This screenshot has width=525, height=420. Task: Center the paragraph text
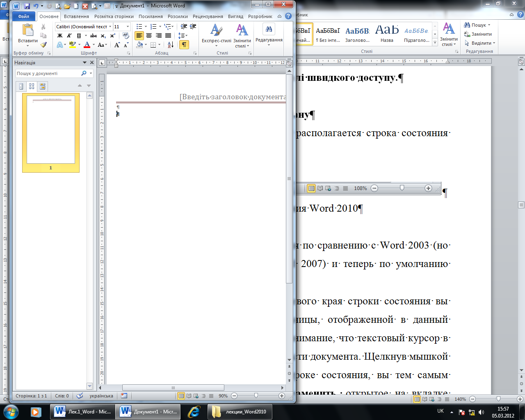[x=149, y=36]
